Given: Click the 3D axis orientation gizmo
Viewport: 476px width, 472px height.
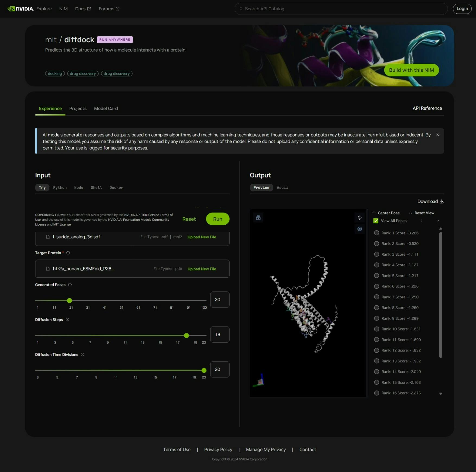Looking at the screenshot, I should click(x=259, y=380).
